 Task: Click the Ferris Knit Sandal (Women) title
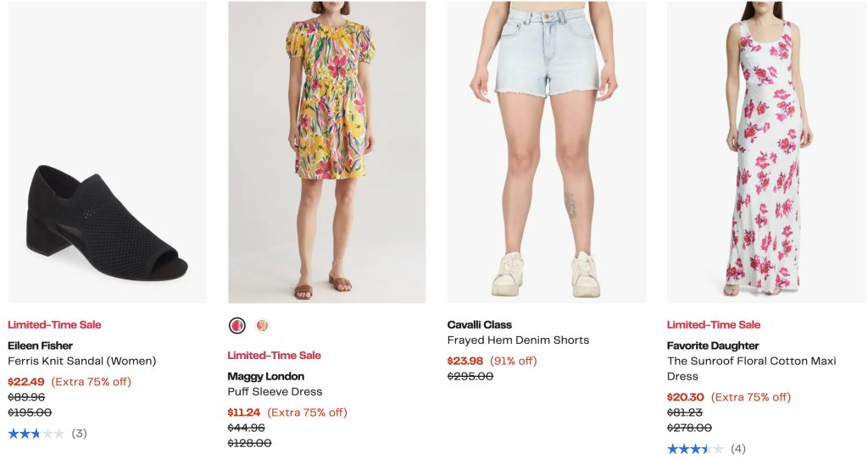point(82,361)
